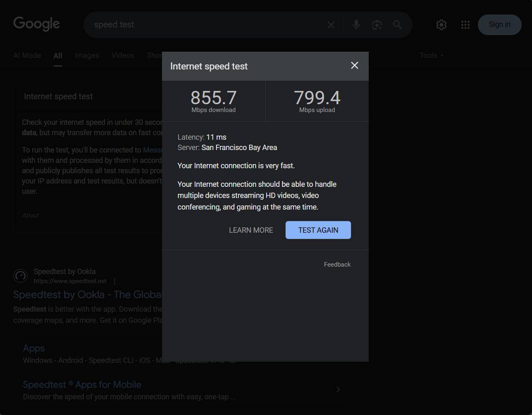Switch to Images tab
The height and width of the screenshot is (415, 532).
coord(86,55)
